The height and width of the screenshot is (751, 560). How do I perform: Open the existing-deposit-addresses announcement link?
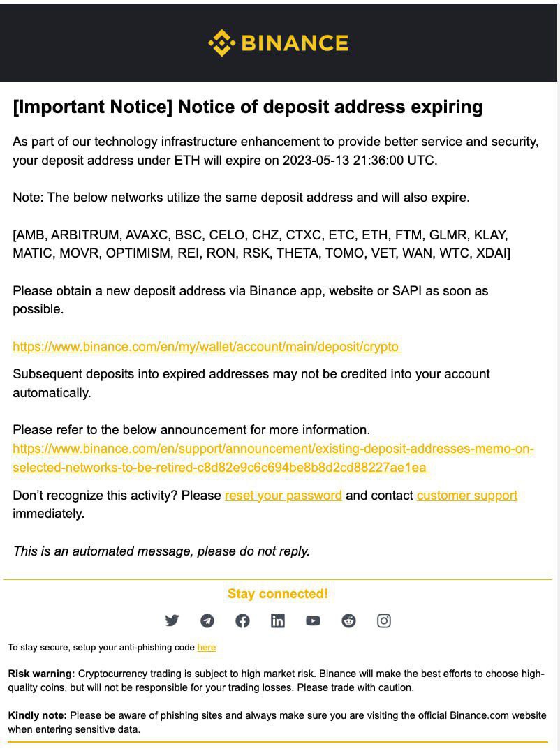click(x=273, y=458)
